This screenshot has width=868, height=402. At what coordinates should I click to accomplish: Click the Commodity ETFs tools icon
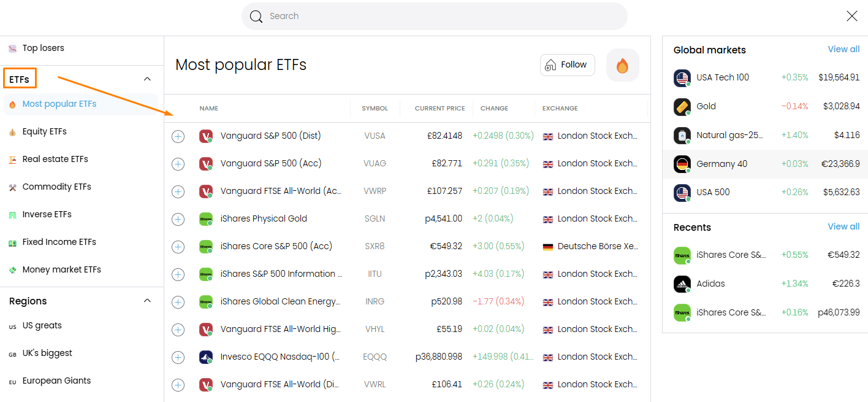[x=12, y=187]
